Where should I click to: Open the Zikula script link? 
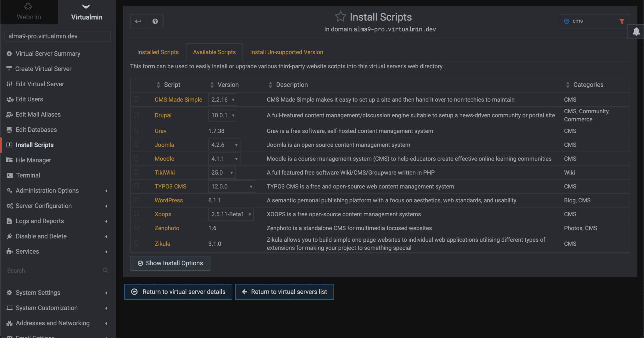pyautogui.click(x=162, y=244)
